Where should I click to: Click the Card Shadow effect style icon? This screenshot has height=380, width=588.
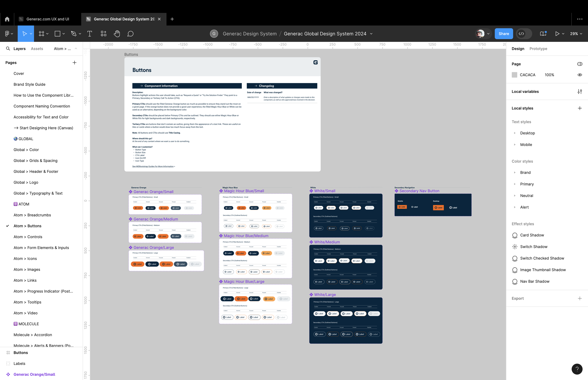pyautogui.click(x=515, y=235)
